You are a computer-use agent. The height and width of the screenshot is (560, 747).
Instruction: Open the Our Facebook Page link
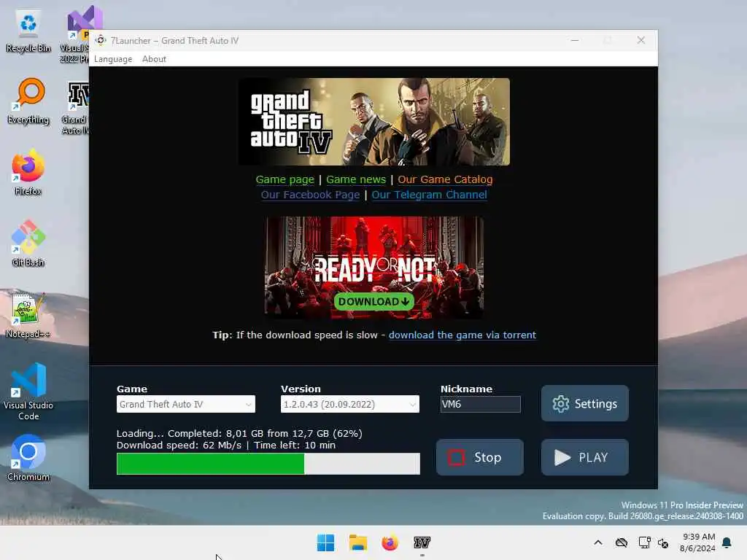pos(310,195)
